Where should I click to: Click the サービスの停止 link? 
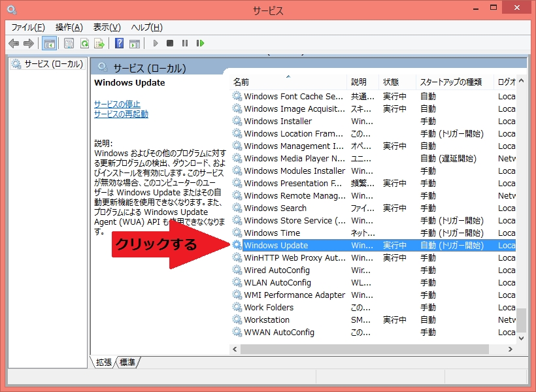[x=117, y=105]
